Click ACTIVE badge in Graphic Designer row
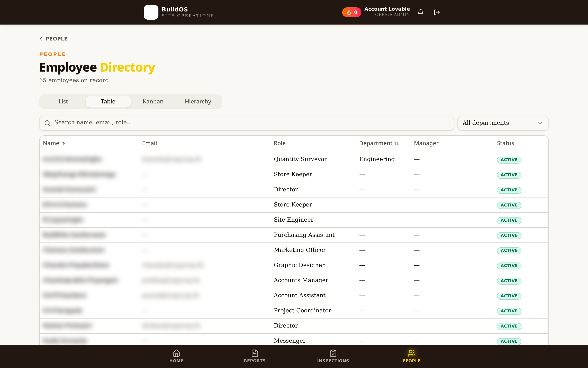Viewport: 588px width, 368px height. (509, 266)
